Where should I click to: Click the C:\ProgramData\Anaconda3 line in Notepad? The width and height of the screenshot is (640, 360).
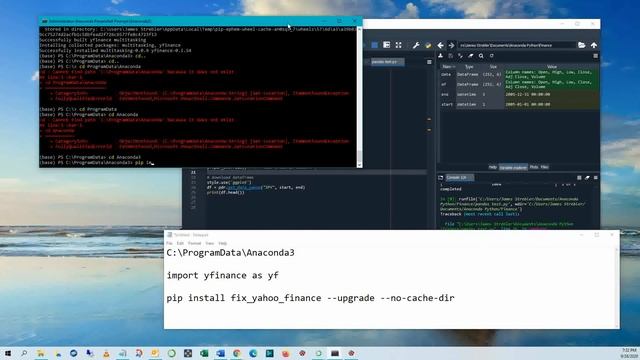pyautogui.click(x=231, y=253)
